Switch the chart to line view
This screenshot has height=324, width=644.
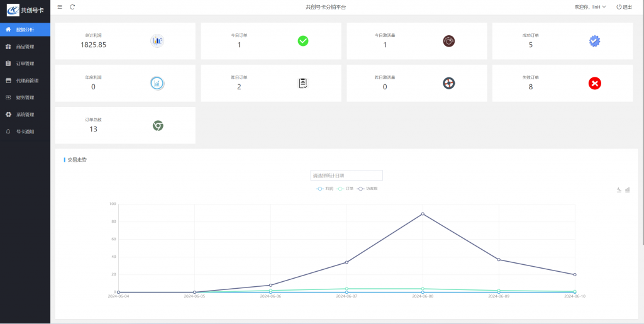tap(619, 190)
